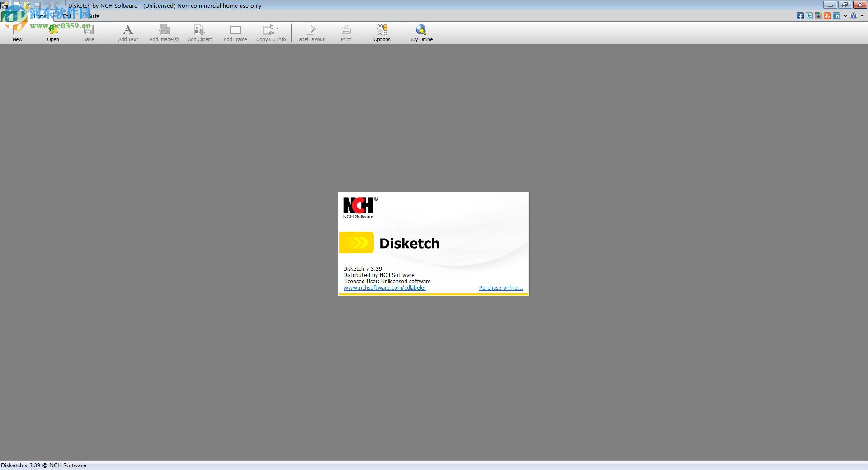Image resolution: width=868 pixels, height=470 pixels.
Task: Open the Suite tab
Action: tap(94, 16)
